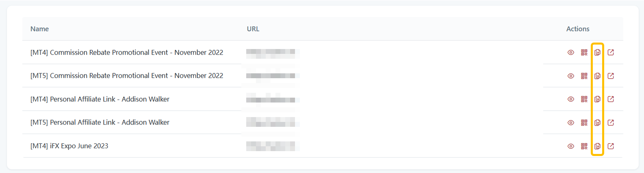
Task: Show QR code for MT5 Personal Affiliate Link
Action: 584,122
